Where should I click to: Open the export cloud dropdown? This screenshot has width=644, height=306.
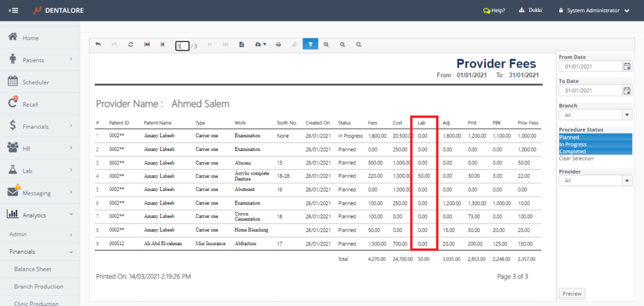click(x=260, y=45)
